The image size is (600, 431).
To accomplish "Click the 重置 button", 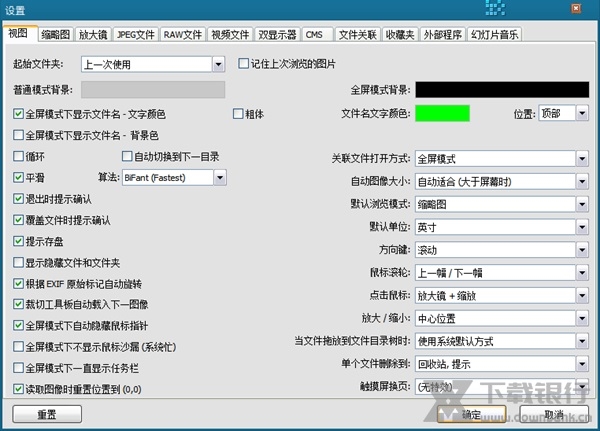I will pos(47,414).
